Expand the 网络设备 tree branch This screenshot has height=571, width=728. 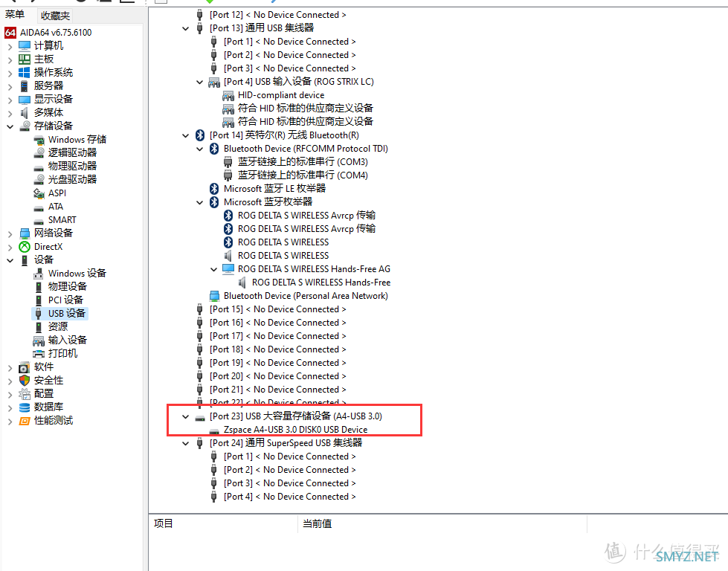10,234
